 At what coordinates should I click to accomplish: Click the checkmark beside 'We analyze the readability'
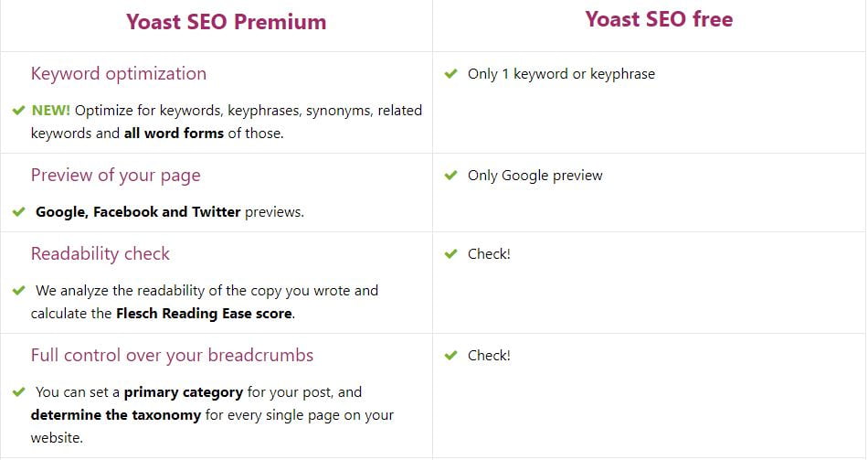tap(18, 291)
